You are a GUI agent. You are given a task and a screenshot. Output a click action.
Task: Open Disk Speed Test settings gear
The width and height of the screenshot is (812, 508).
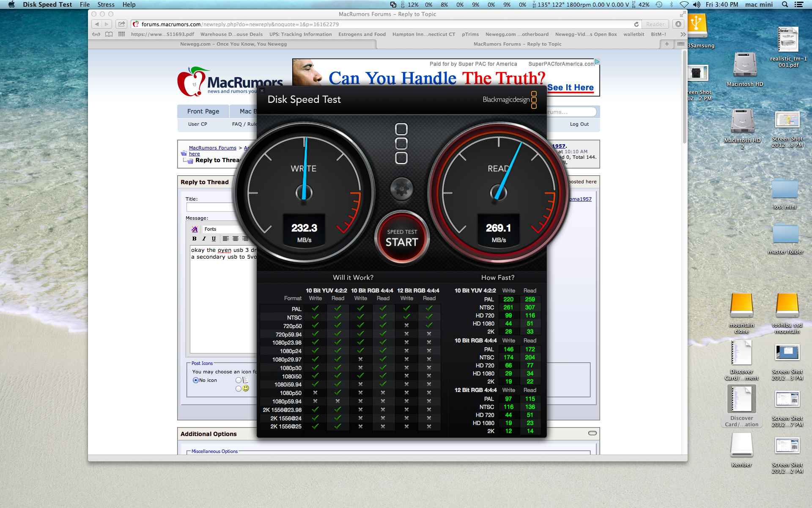click(401, 189)
